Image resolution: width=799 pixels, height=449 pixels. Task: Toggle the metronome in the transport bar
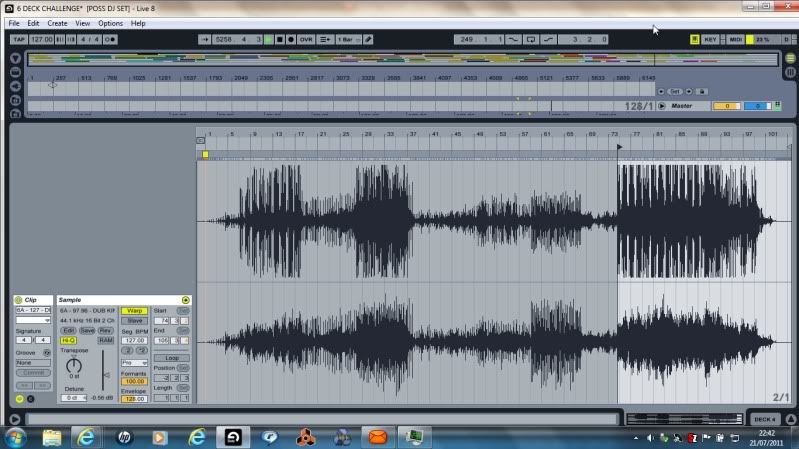[110, 39]
